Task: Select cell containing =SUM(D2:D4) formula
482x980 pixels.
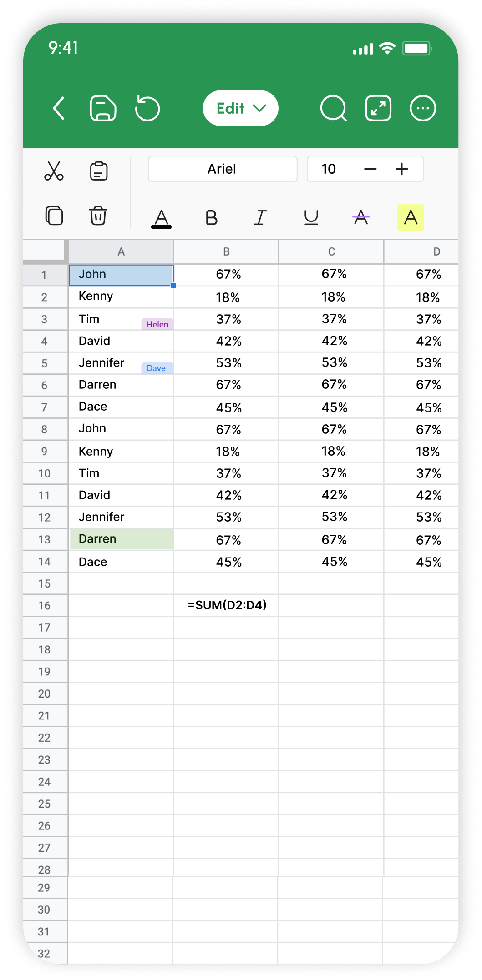Action: pos(227,605)
